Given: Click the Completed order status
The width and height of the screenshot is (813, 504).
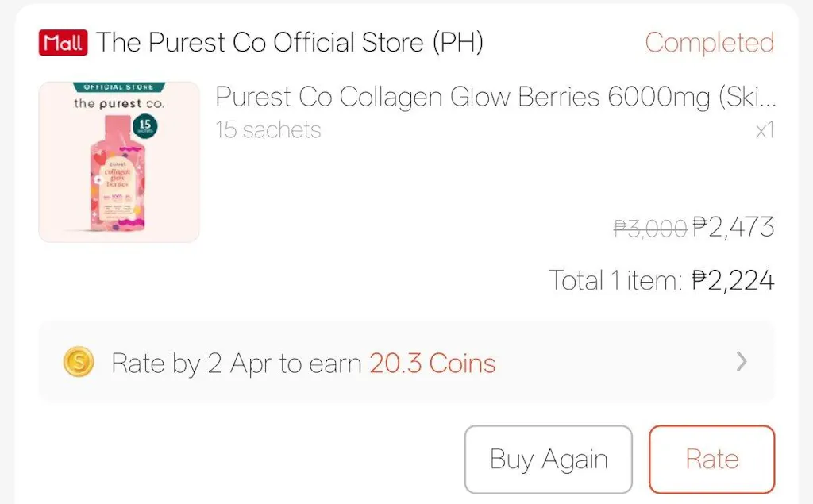Looking at the screenshot, I should pos(709,43).
